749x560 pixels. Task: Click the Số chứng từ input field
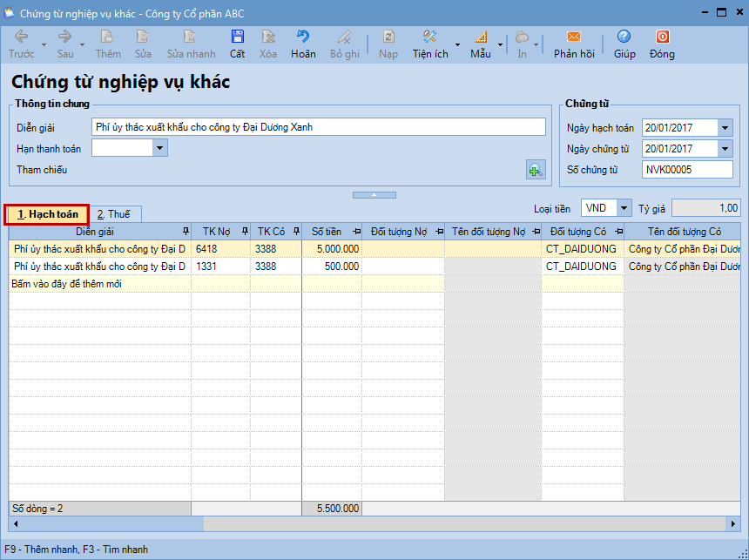coord(686,170)
